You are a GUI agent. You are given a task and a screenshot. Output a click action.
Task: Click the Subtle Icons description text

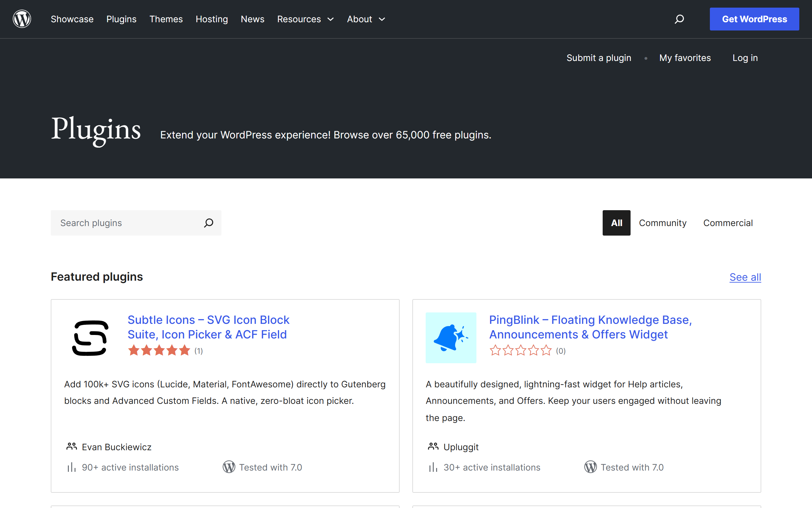click(225, 392)
